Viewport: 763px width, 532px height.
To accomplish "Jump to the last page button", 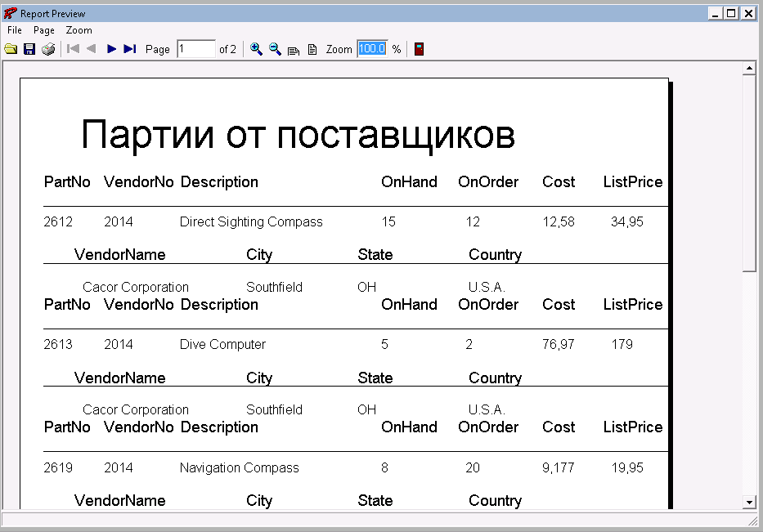I will pyautogui.click(x=129, y=49).
